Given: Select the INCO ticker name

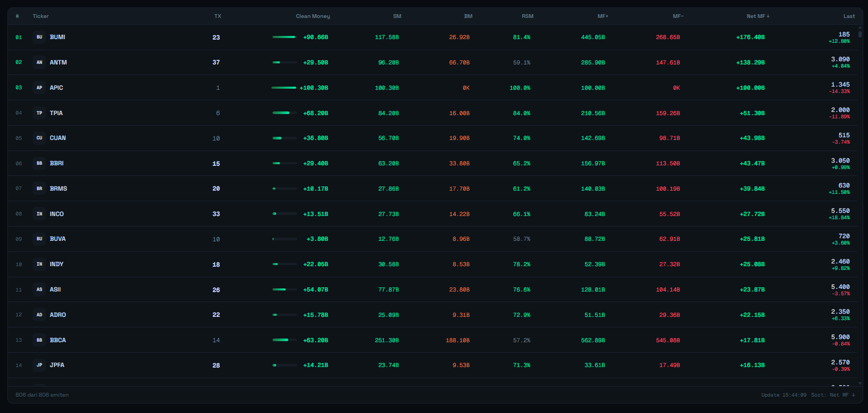Looking at the screenshot, I should [56, 214].
